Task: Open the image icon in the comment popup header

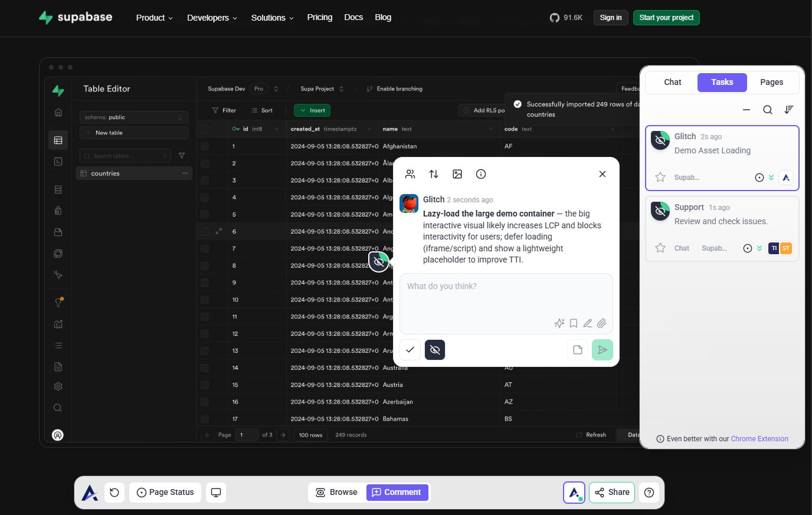Action: click(457, 174)
